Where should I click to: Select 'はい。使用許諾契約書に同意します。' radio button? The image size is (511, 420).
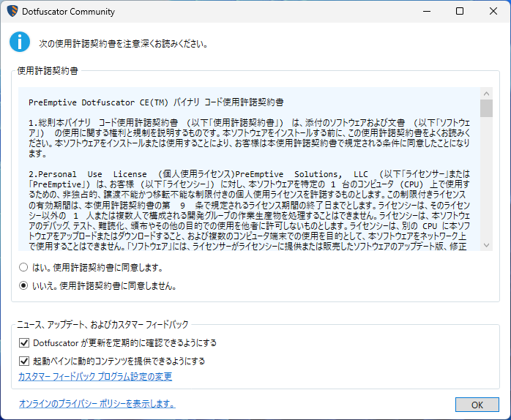pos(23,268)
